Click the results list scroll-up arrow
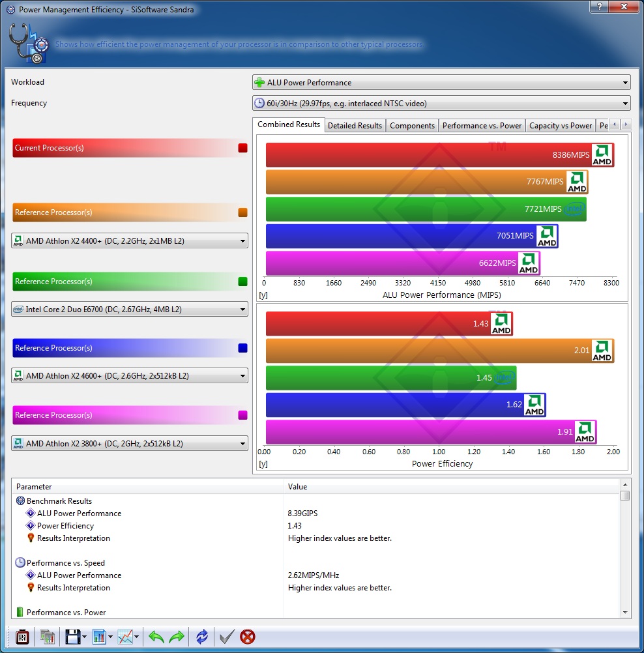This screenshot has height=653, width=644. [x=625, y=485]
